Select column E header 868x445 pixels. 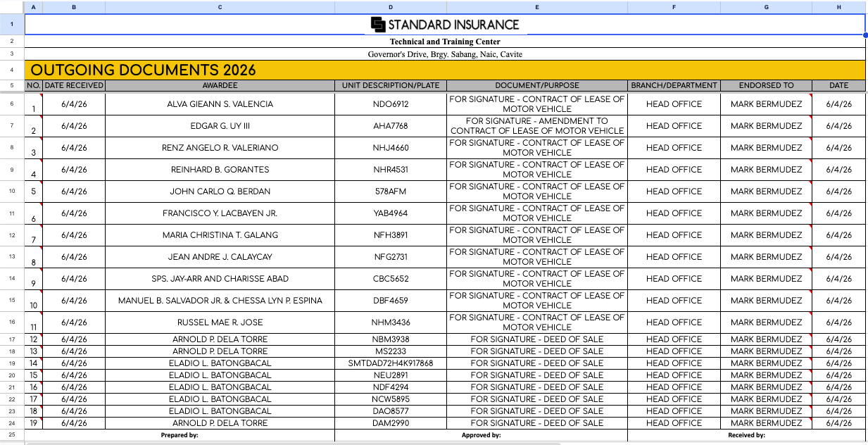537,7
